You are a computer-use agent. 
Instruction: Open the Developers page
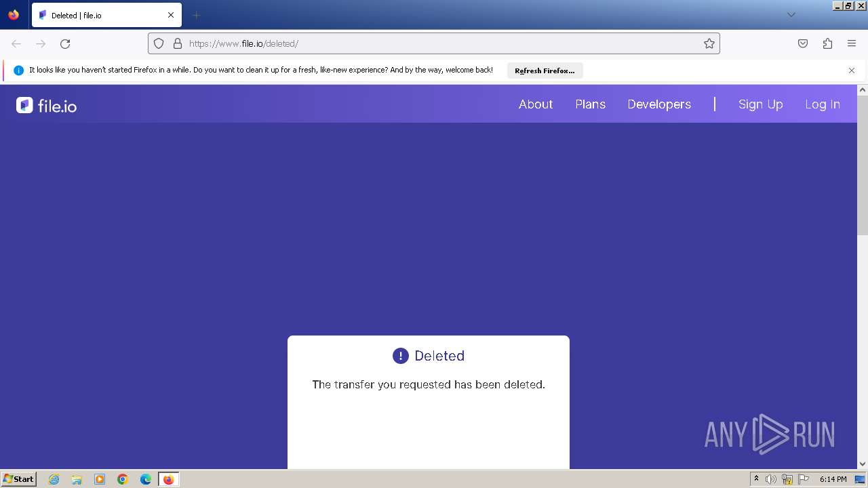coord(659,104)
